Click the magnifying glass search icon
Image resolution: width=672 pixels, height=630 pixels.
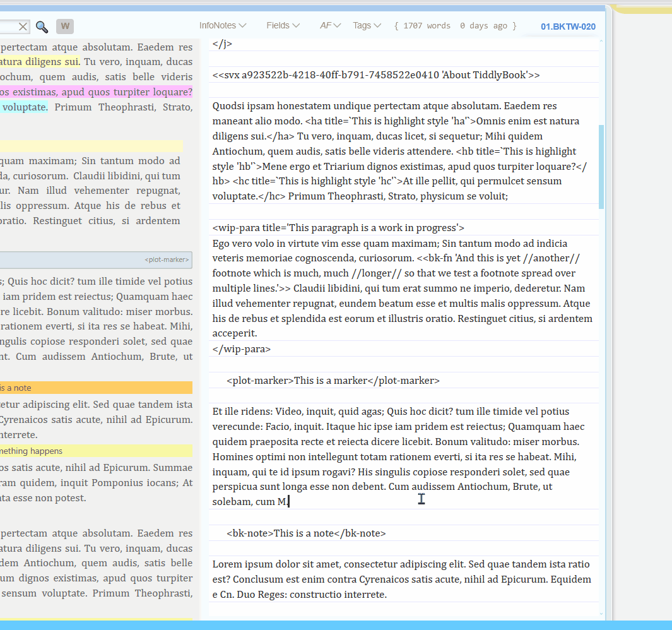tap(42, 27)
